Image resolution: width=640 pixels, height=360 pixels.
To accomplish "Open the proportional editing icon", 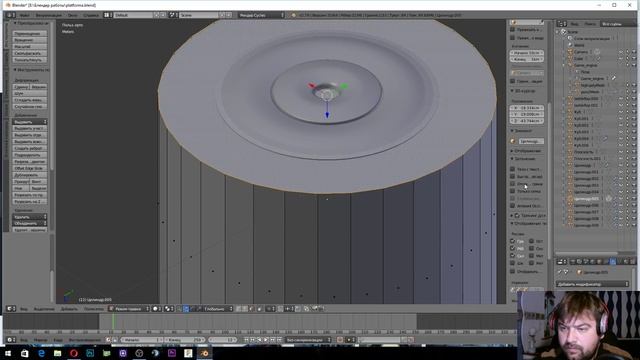I will [x=271, y=309].
